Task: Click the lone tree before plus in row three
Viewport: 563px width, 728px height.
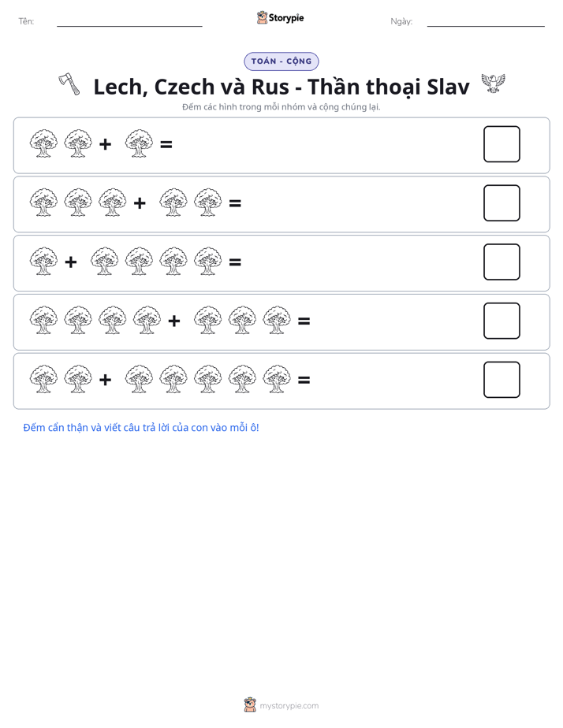Action: point(43,262)
